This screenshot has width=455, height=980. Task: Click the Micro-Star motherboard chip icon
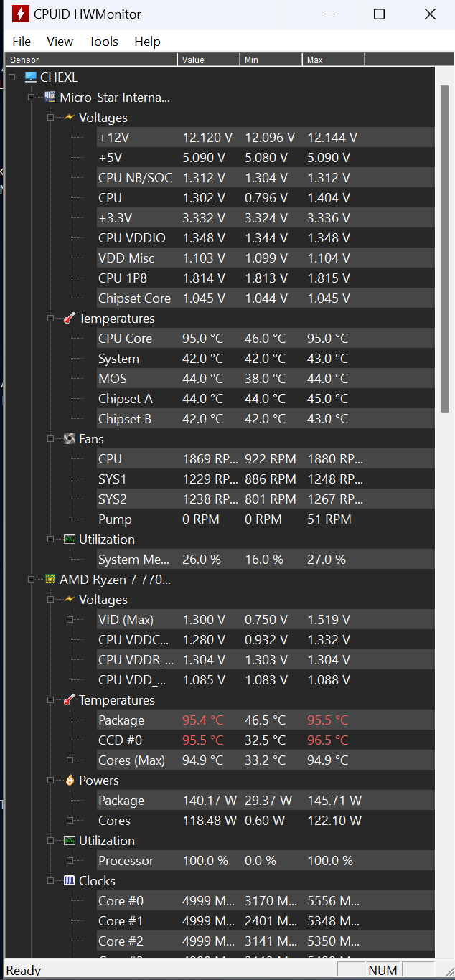pos(50,97)
